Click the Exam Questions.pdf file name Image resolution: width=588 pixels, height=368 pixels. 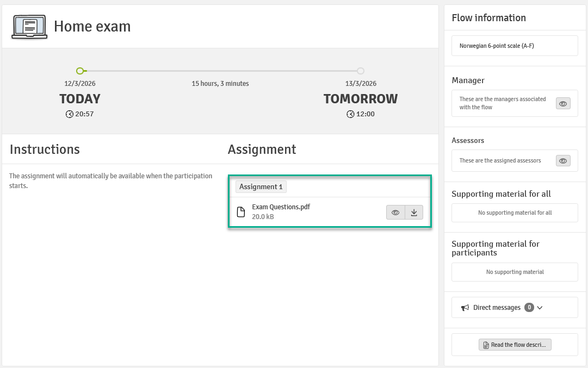pyautogui.click(x=281, y=207)
